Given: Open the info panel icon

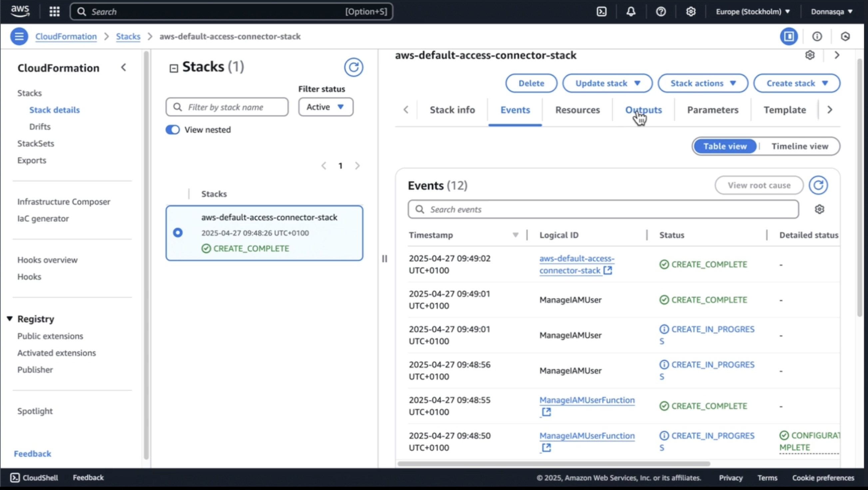Looking at the screenshot, I should (x=817, y=36).
